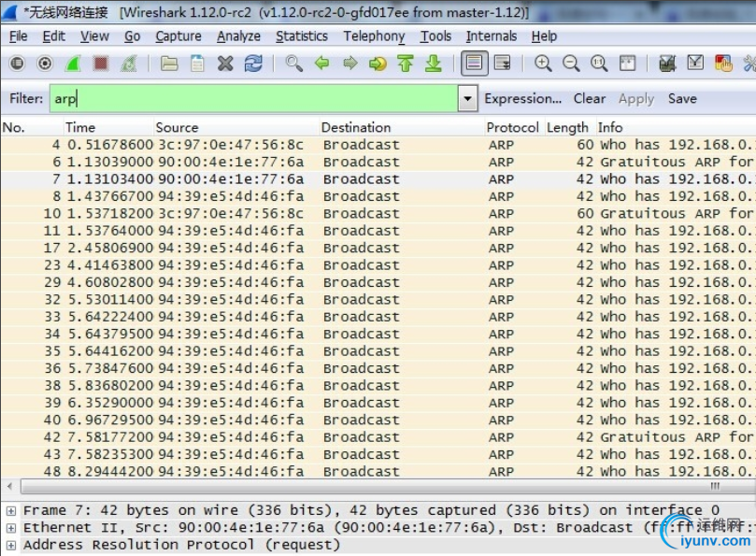Go back in packet history
The image size is (756, 556).
pos(321,64)
